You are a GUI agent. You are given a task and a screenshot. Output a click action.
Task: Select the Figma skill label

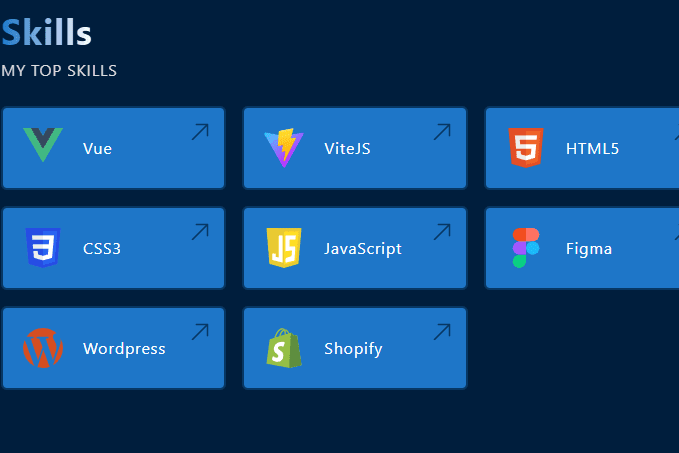(x=589, y=249)
